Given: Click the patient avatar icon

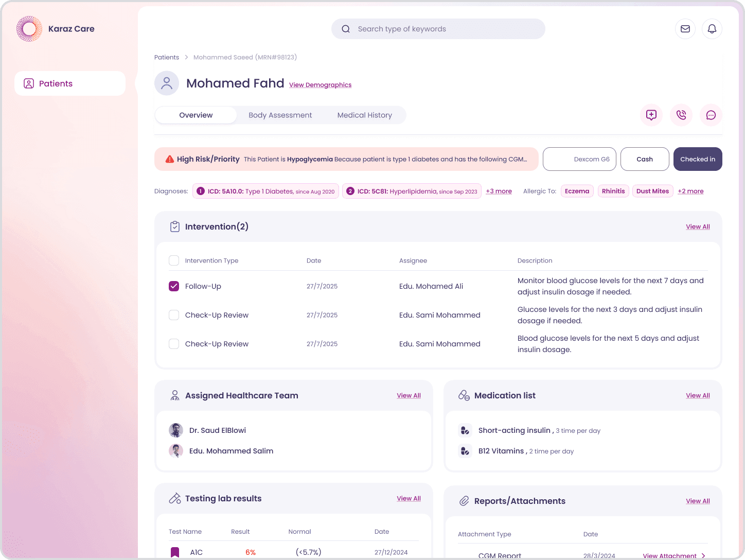Looking at the screenshot, I should (x=167, y=83).
